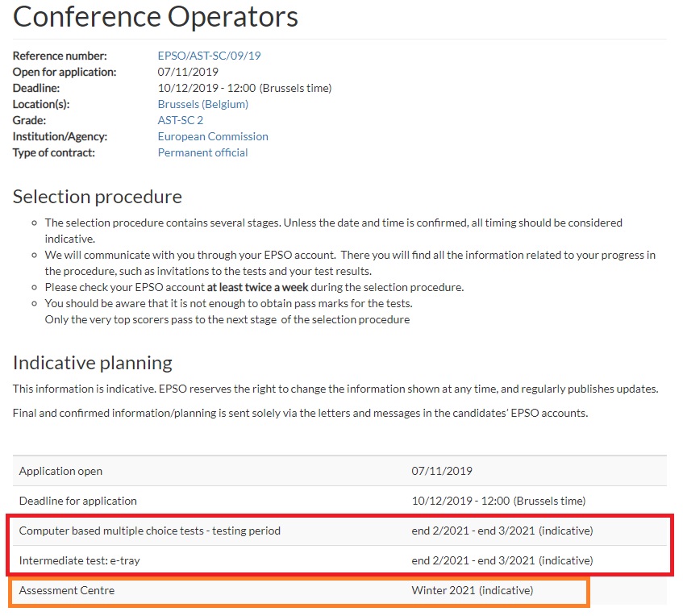683x616 pixels.
Task: Follow the European Commission institution link
Action: [x=213, y=136]
